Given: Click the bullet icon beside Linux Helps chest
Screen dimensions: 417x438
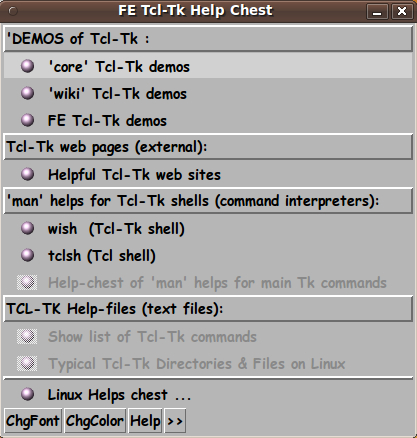Looking at the screenshot, I should click(x=27, y=394).
